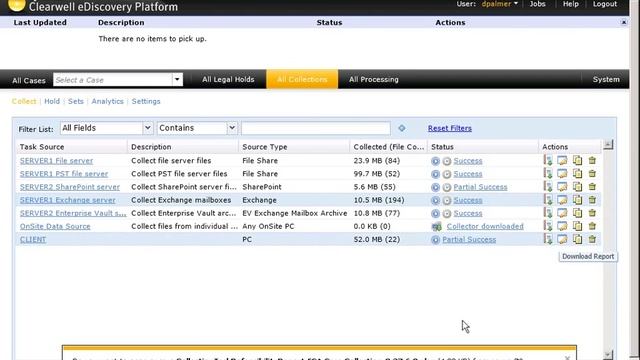Open the Sets sub-tab
Screen dimensions: 640x360
76,101
